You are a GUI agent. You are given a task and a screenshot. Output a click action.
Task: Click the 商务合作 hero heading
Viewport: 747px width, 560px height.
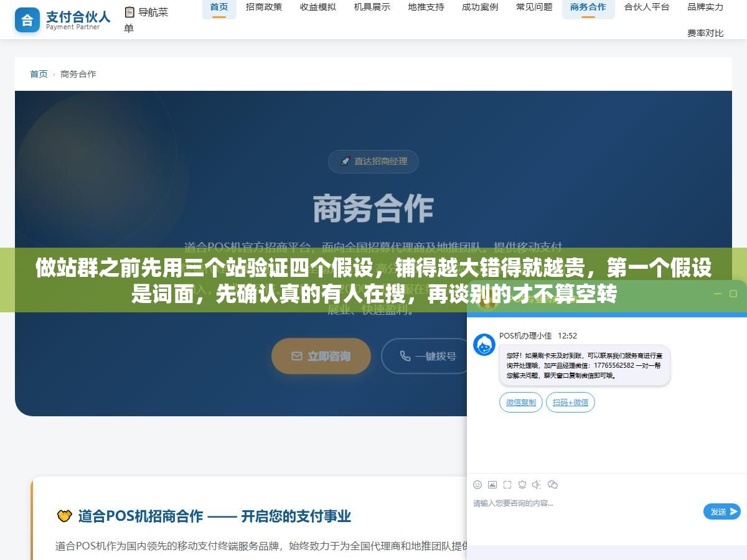pyautogui.click(x=374, y=208)
